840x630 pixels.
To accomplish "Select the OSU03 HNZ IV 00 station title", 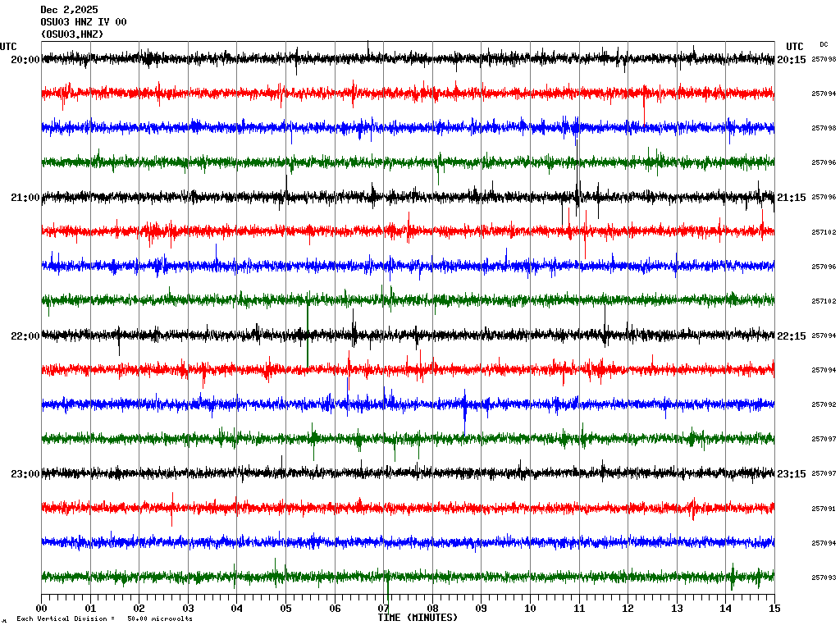I will [x=84, y=22].
